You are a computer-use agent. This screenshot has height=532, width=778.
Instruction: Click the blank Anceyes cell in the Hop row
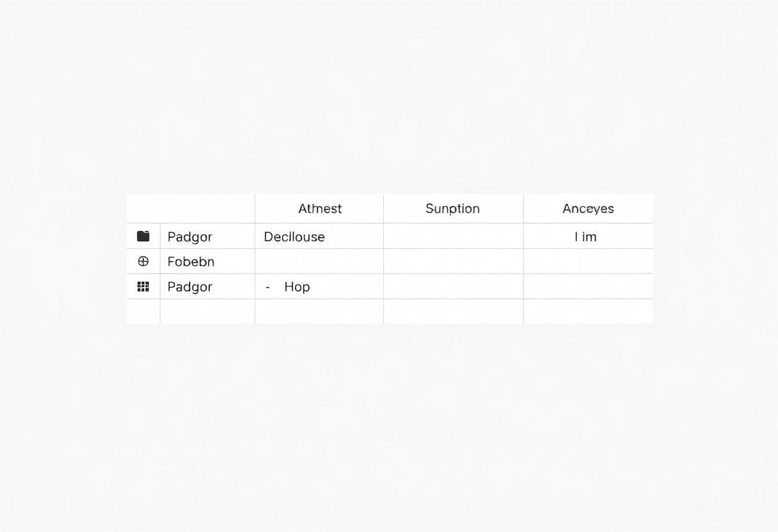(588, 286)
